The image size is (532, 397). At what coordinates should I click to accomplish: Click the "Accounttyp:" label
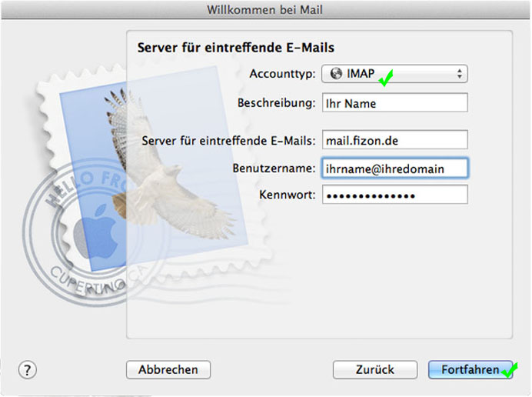coord(282,74)
